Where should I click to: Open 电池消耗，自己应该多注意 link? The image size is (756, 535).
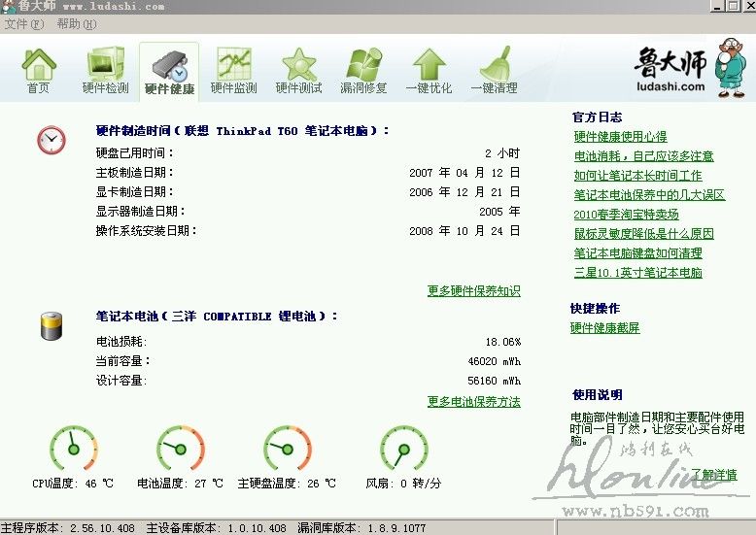pos(643,155)
